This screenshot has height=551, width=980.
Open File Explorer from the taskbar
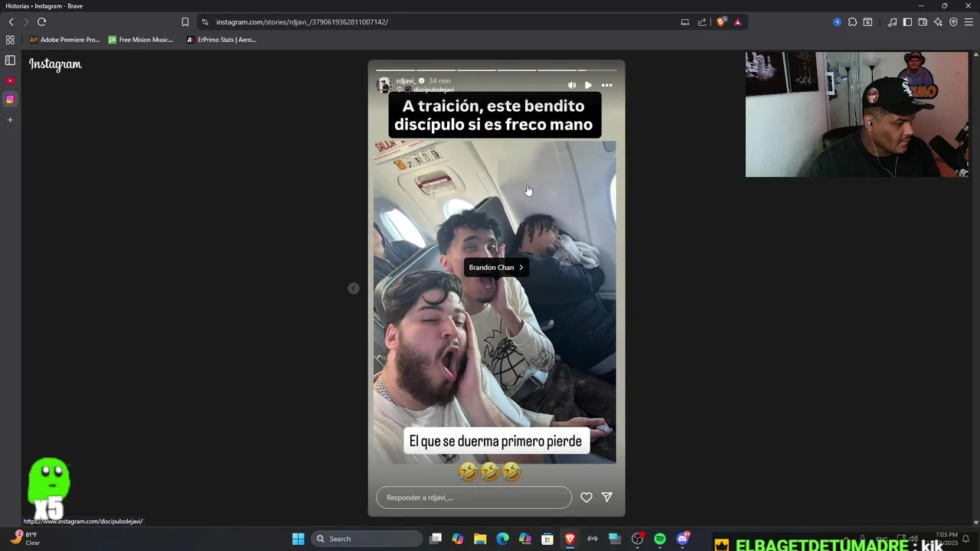click(x=480, y=539)
